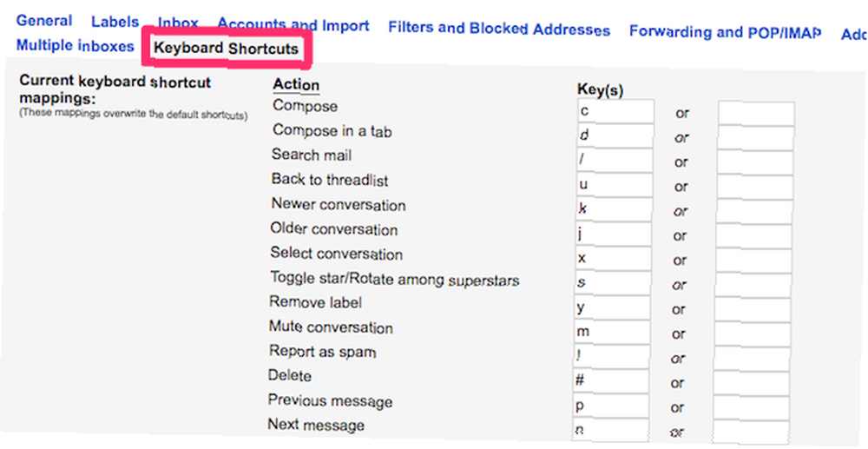
Task: Click the Newer conversation key field
Action: click(614, 209)
